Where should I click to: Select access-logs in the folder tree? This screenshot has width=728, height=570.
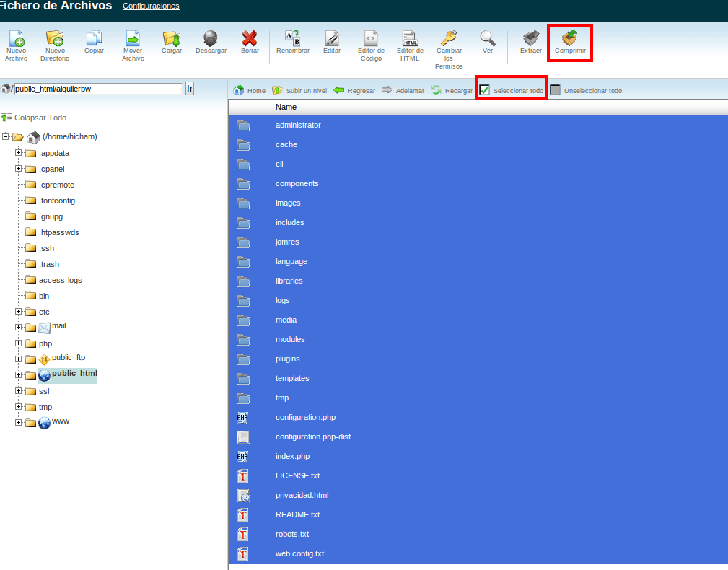(x=61, y=280)
